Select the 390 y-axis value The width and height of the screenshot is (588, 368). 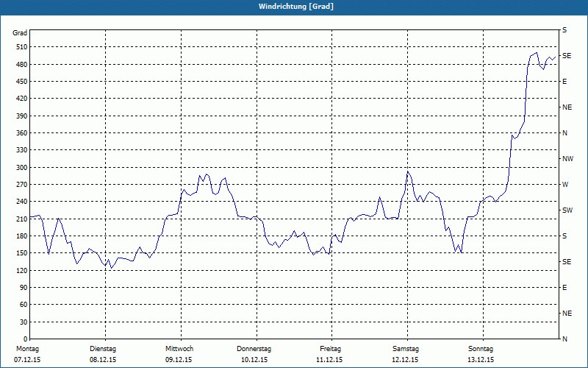pos(22,116)
